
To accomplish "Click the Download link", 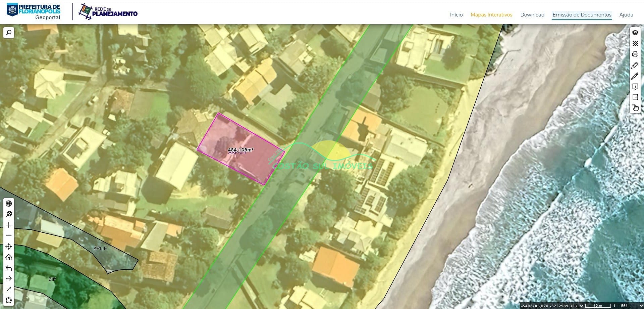I will [532, 15].
